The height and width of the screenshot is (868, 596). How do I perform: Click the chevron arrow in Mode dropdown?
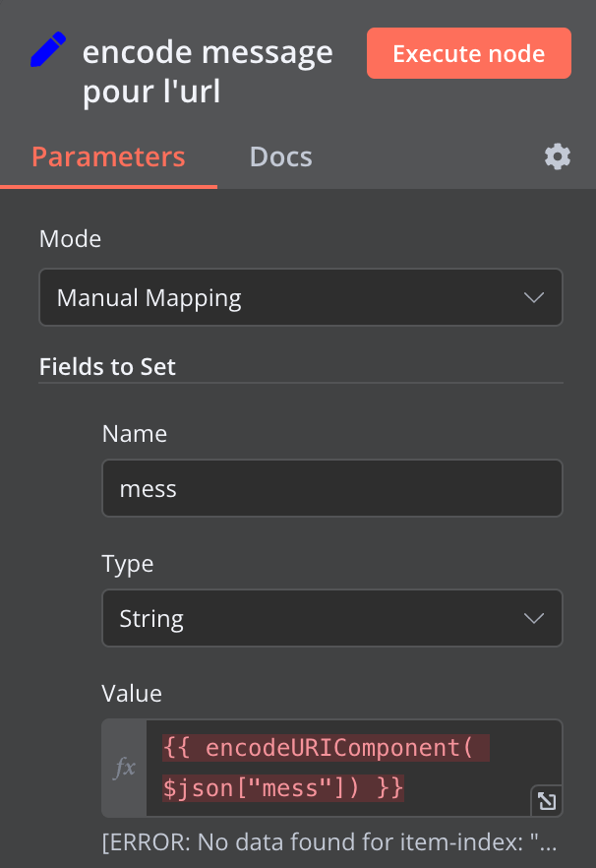(534, 297)
